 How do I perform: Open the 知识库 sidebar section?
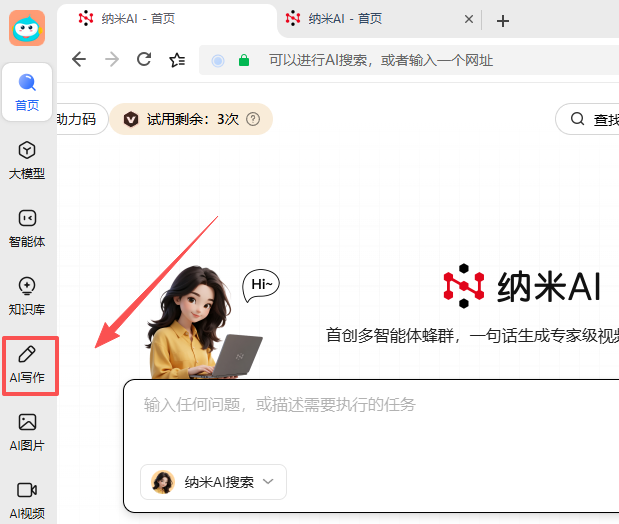coord(27,296)
